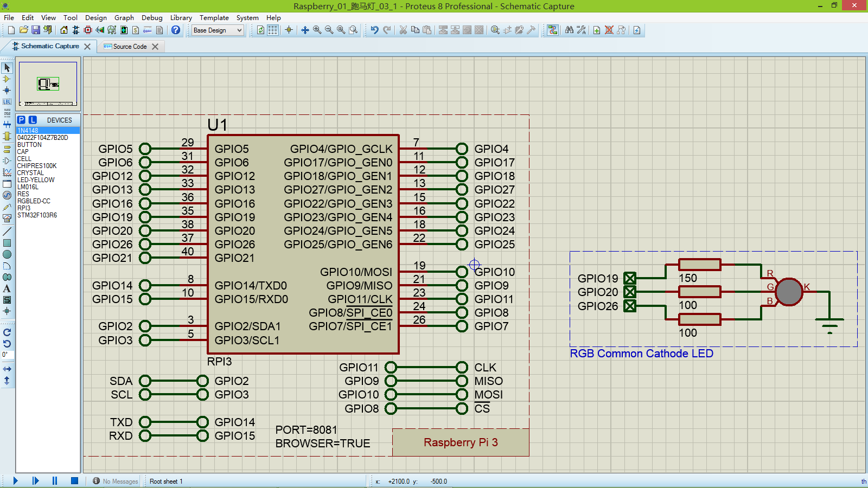868x488 pixels.
Task: Click the New Sheet icon with green plus
Action: 597,30
